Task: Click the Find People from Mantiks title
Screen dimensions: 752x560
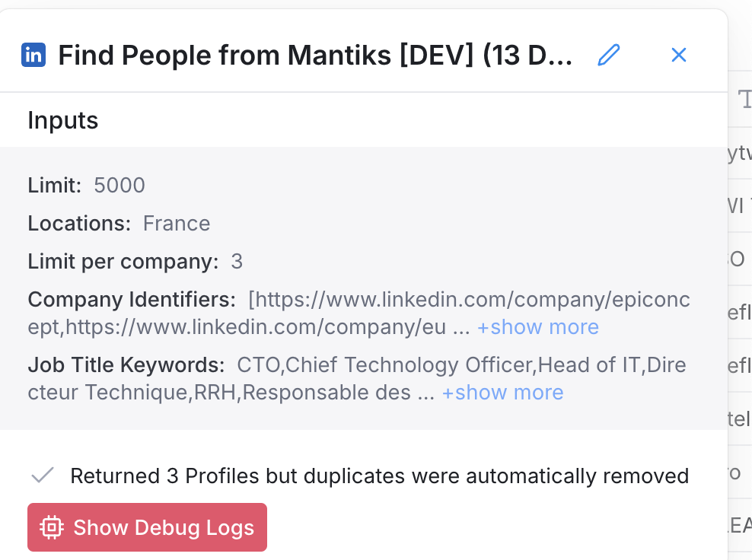Action: pyautogui.click(x=315, y=55)
